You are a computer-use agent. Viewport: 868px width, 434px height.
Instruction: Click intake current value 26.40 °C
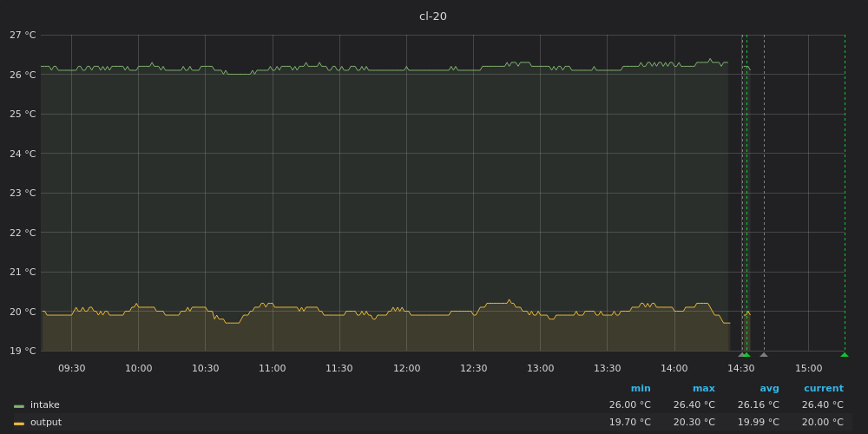click(822, 405)
